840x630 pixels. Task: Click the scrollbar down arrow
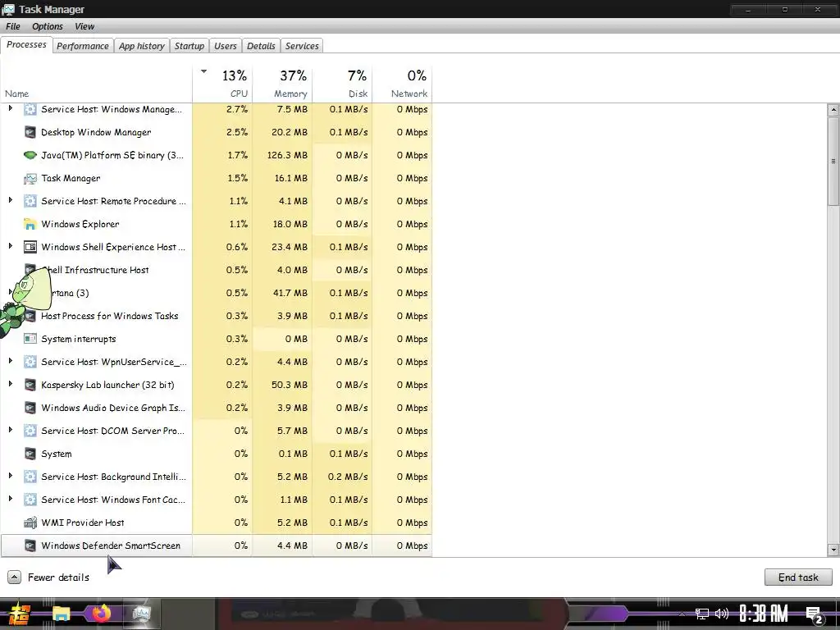(833, 550)
